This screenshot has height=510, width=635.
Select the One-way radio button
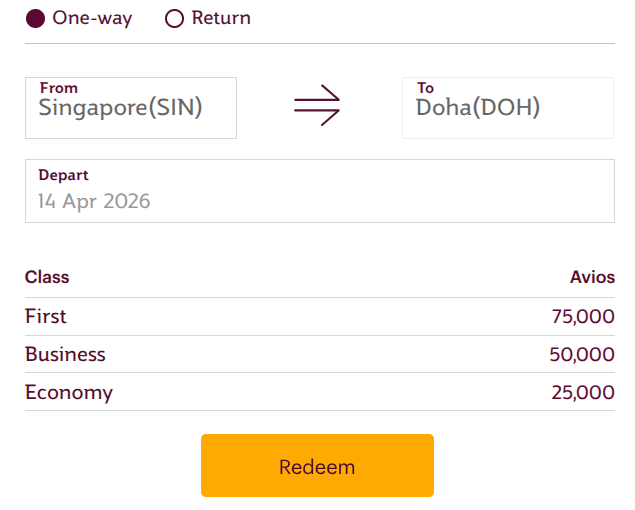click(35, 19)
